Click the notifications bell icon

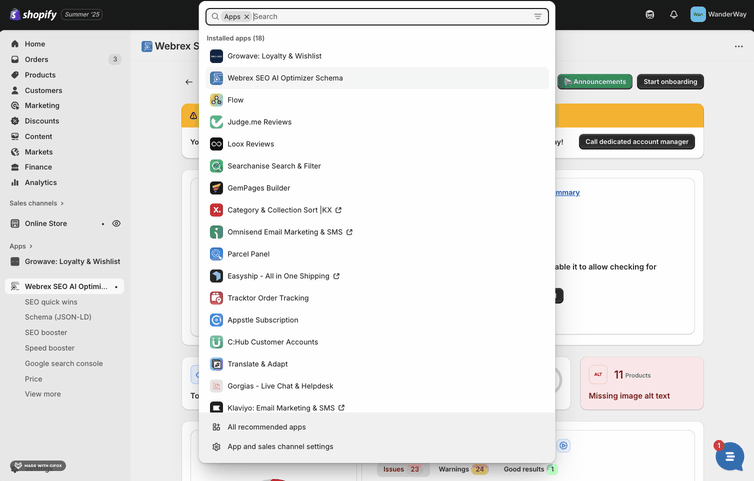click(x=674, y=14)
